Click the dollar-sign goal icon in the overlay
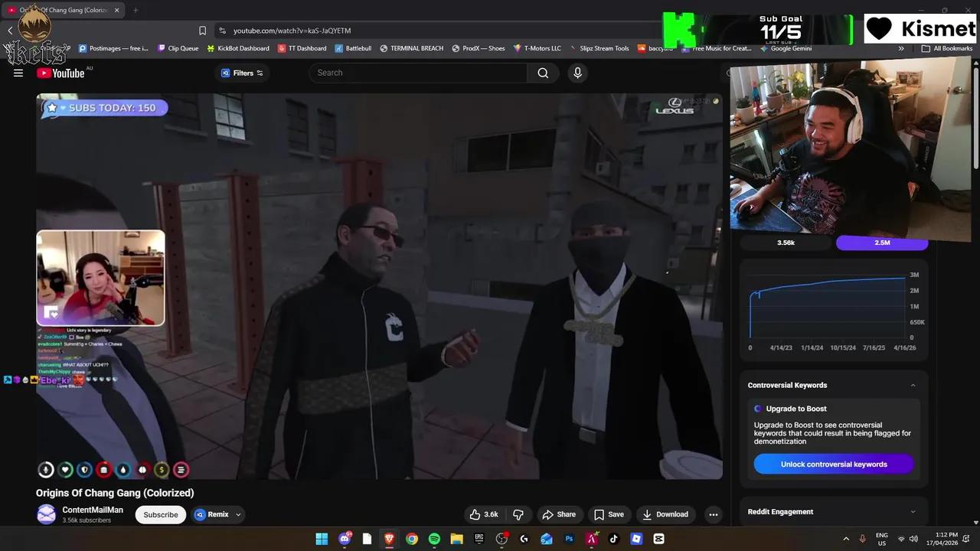Screen dimensions: 980x551 [161, 469]
